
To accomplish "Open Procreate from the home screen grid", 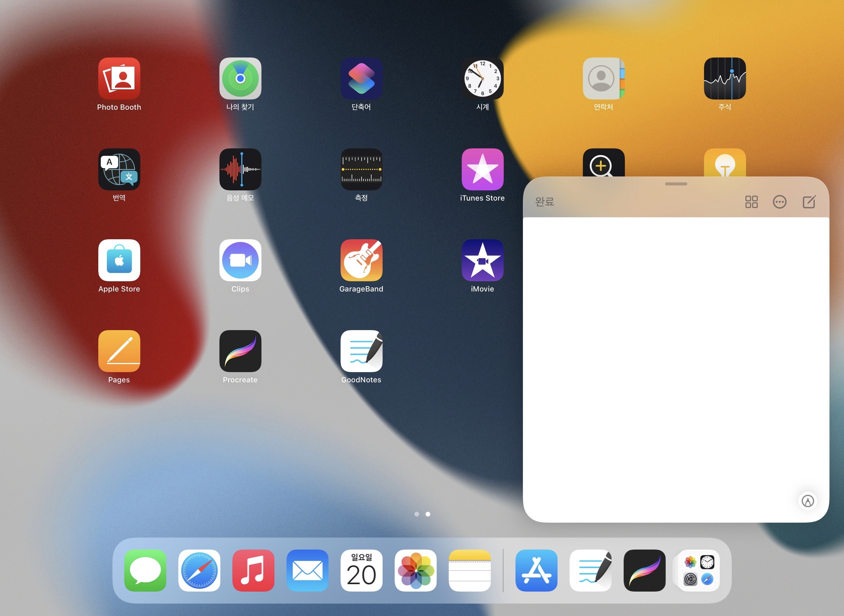I will 240,351.
